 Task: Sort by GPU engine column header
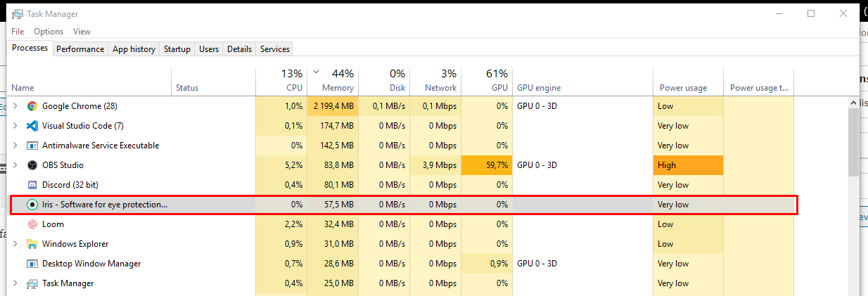[582, 81]
